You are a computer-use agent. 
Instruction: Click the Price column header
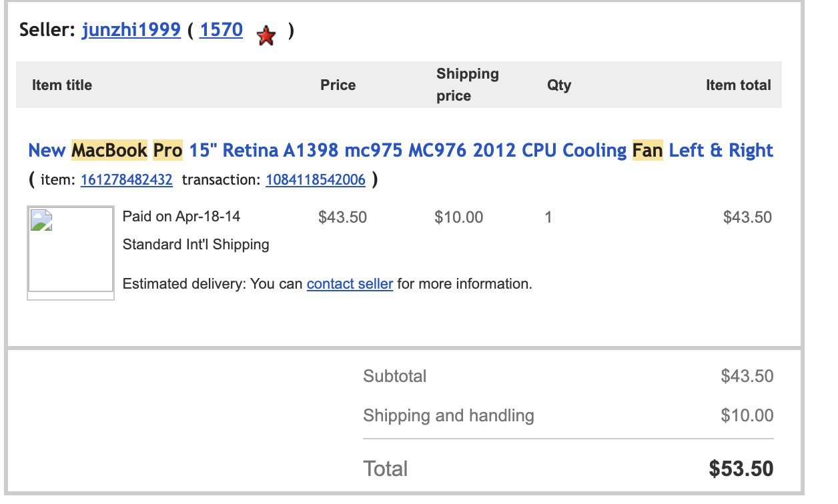338,85
